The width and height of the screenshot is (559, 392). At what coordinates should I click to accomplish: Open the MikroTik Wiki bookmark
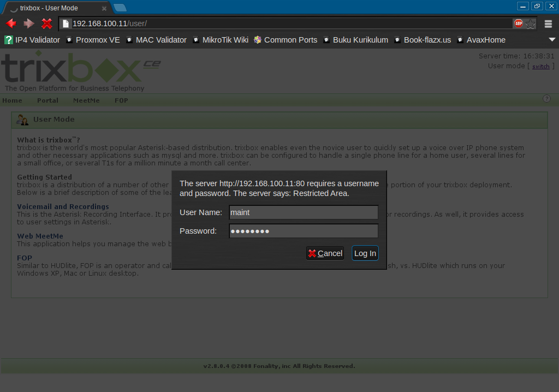tap(221, 40)
